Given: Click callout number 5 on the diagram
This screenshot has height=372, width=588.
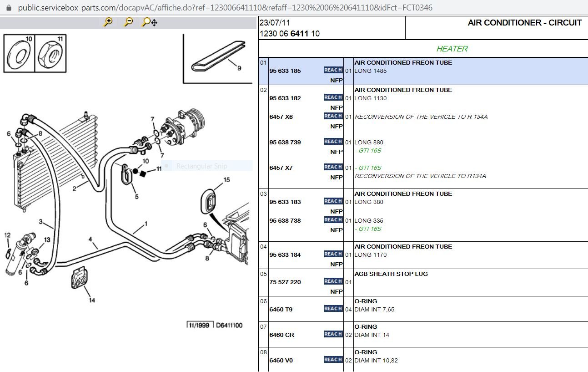Looking at the screenshot, I should pos(136,197).
